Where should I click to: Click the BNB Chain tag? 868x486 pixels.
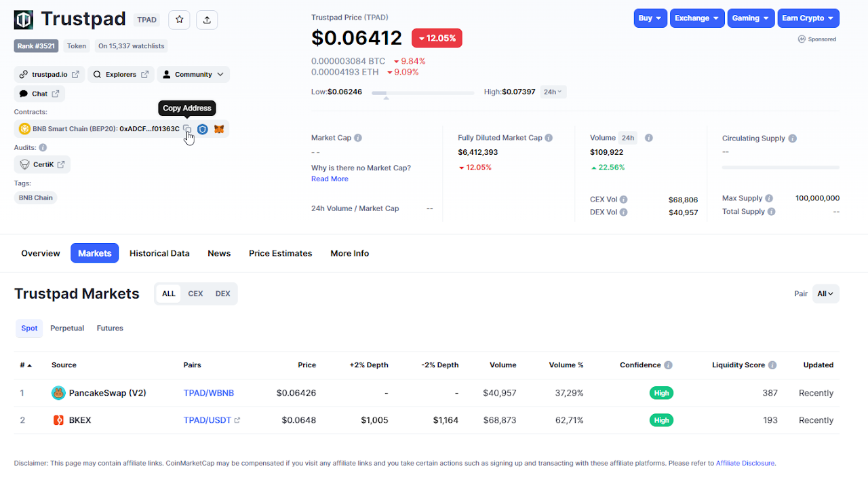pos(36,198)
